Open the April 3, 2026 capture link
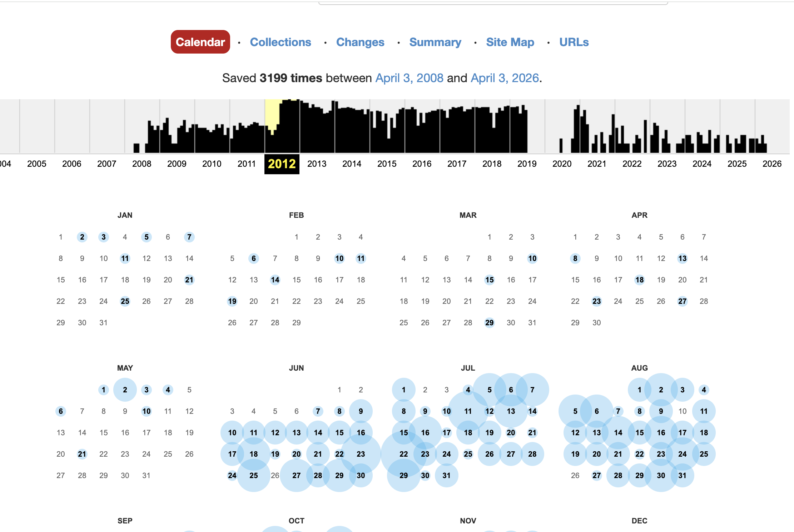794x532 pixels. [x=505, y=78]
